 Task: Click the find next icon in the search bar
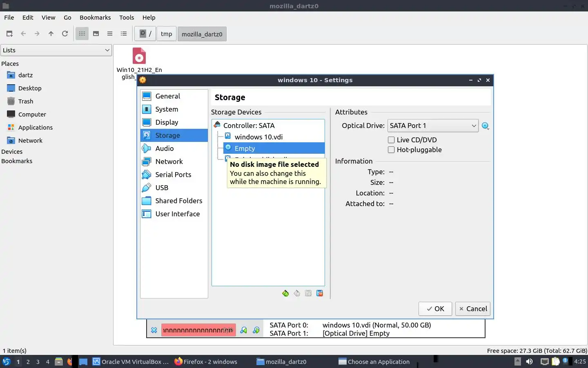tap(256, 330)
